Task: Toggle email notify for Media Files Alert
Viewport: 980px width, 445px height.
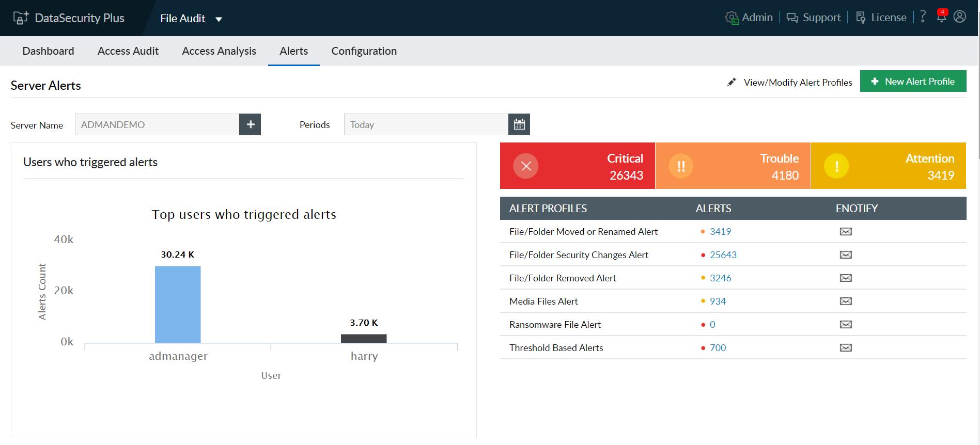Action: (x=846, y=301)
